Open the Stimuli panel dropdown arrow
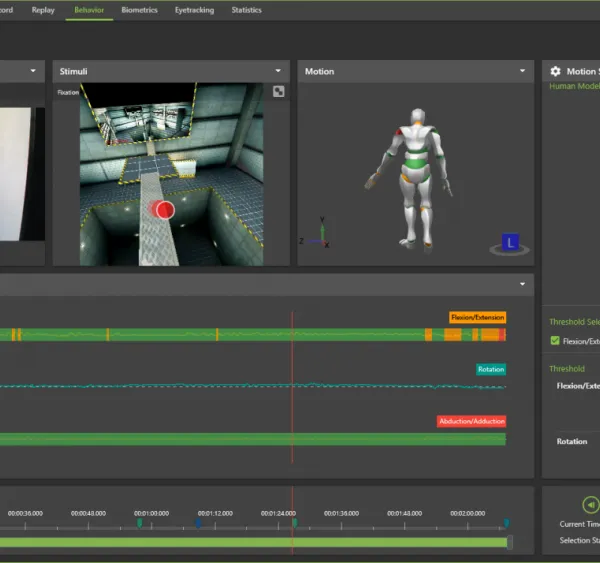The width and height of the screenshot is (600, 563). (x=278, y=71)
